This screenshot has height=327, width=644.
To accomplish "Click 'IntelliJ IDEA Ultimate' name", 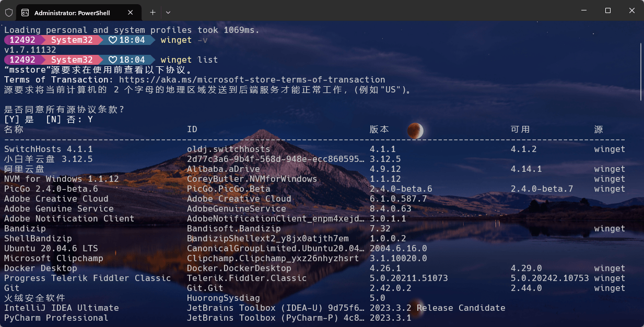I will coord(62,308).
